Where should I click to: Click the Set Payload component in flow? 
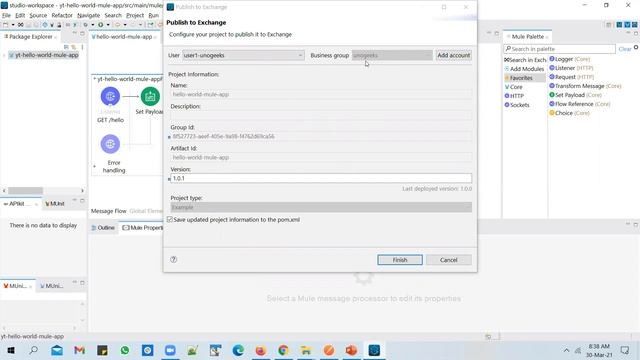150,97
